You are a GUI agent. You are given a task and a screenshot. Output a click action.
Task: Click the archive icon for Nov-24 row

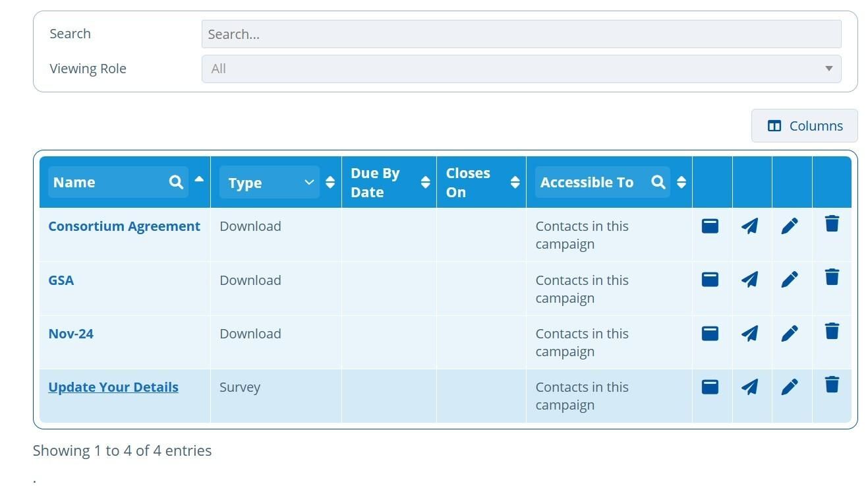coord(710,333)
